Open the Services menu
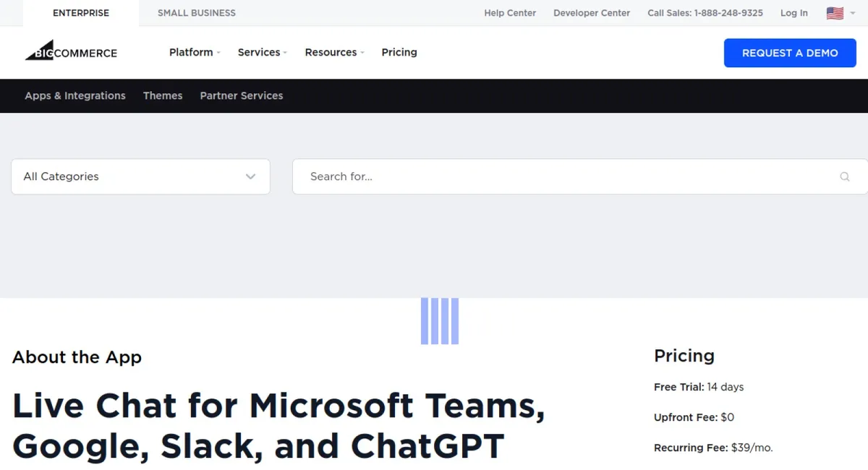868x470 pixels. (x=263, y=52)
